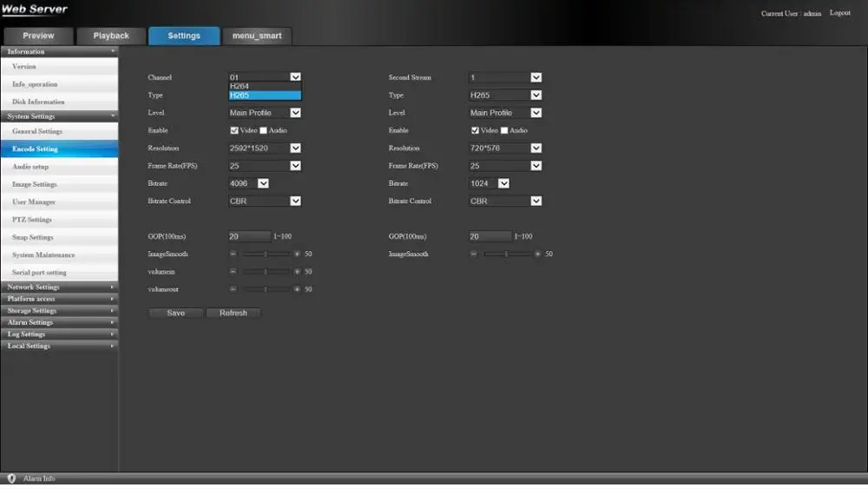This screenshot has height=489, width=868.
Task: Open the second stream Frame Rate dropdown
Action: point(505,166)
